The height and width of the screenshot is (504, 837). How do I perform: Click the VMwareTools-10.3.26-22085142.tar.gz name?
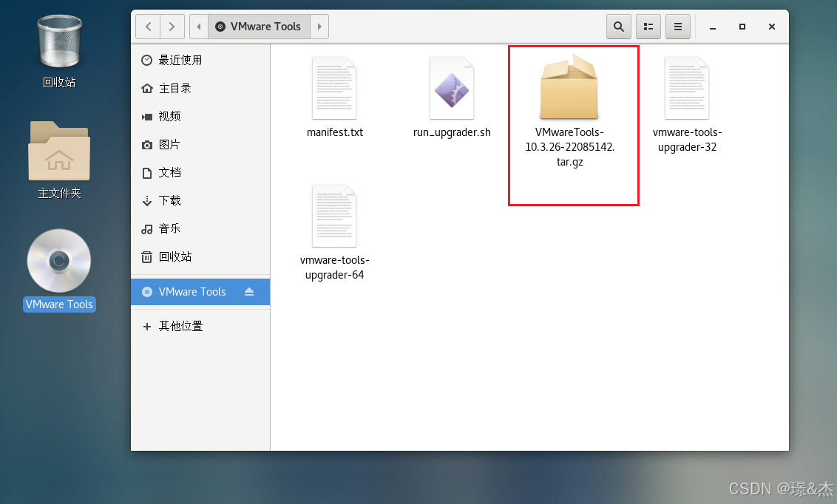(569, 147)
